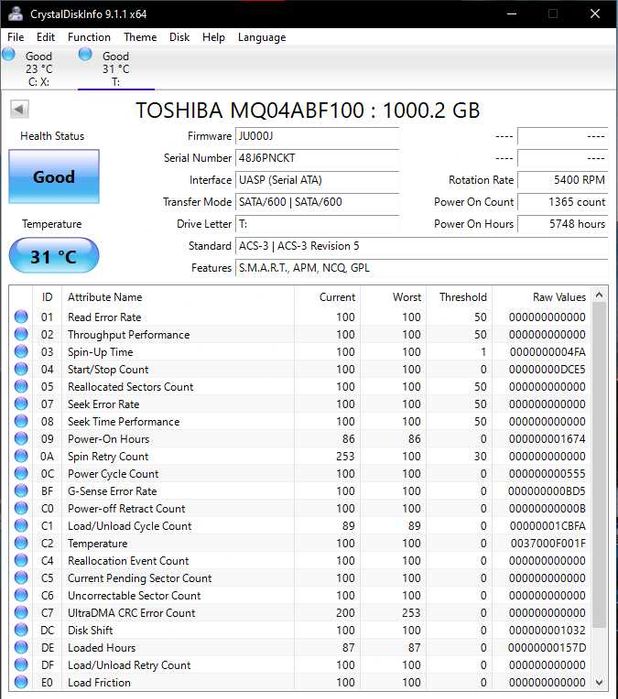Screen dimensions: 618x699
Task: Click status orb for Load Friction
Action: [x=21, y=682]
